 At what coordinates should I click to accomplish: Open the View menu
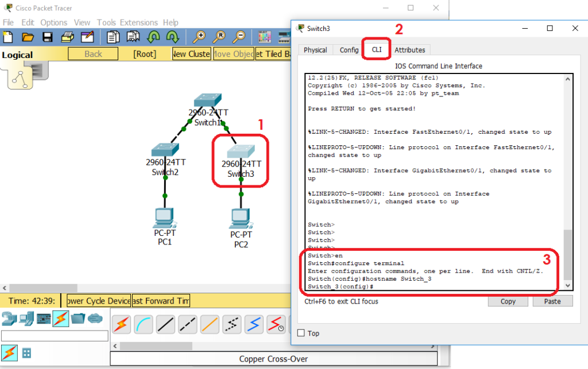tap(82, 22)
